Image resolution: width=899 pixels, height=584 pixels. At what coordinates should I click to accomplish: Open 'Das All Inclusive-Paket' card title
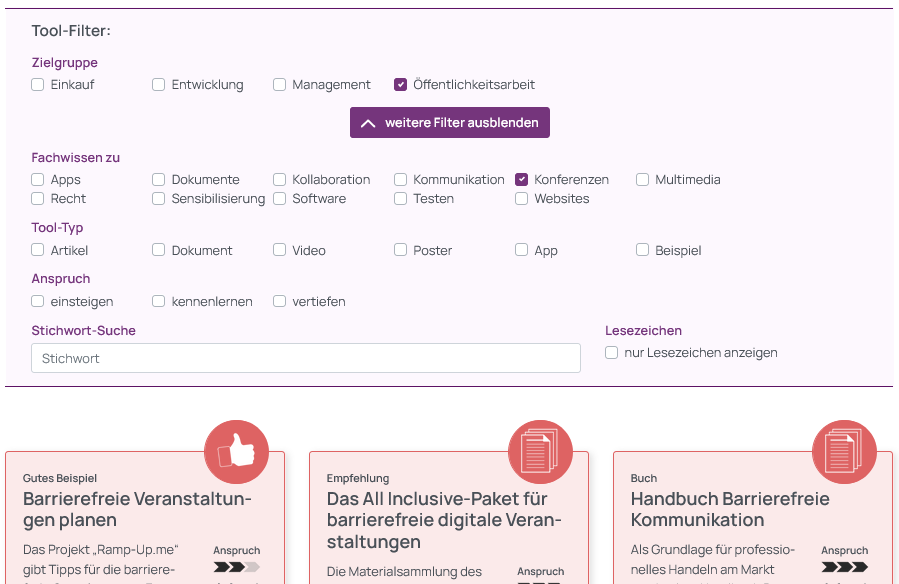click(444, 520)
